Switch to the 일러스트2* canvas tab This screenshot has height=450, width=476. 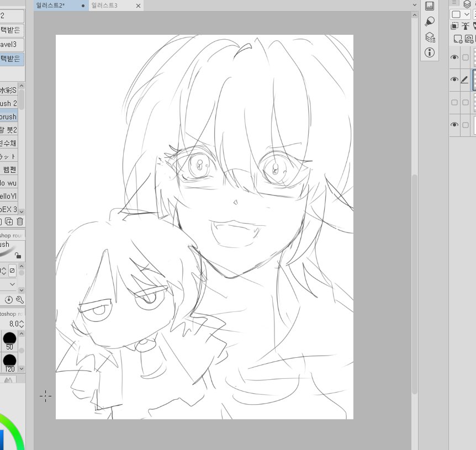click(61, 5)
